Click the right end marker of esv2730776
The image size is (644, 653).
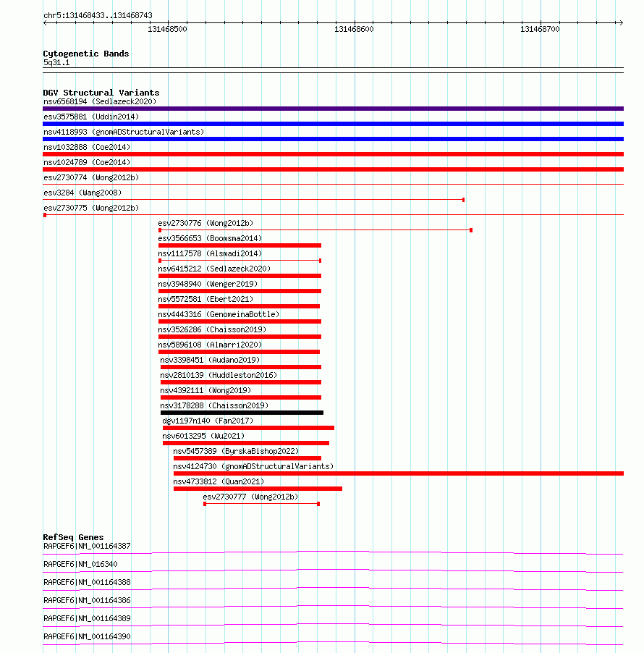click(471, 230)
